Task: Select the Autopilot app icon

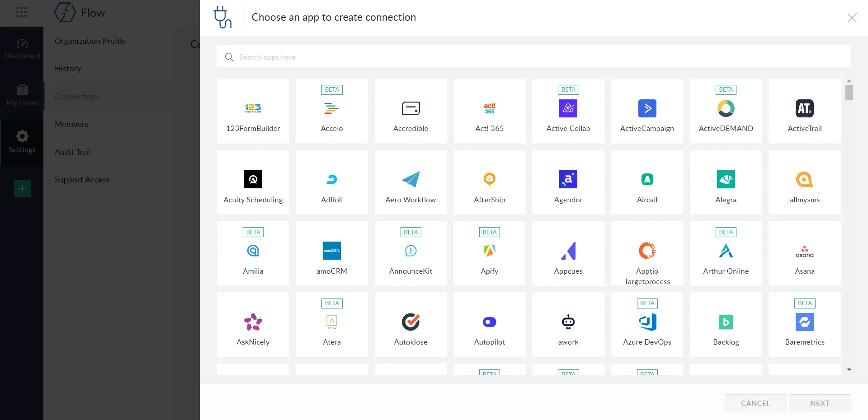Action: click(490, 322)
